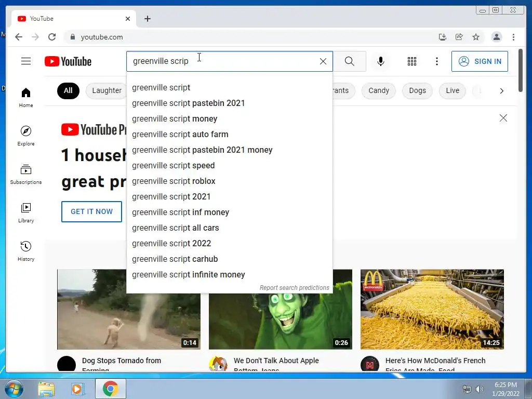Open Explore in sidebar
The height and width of the screenshot is (399, 532).
pyautogui.click(x=26, y=136)
